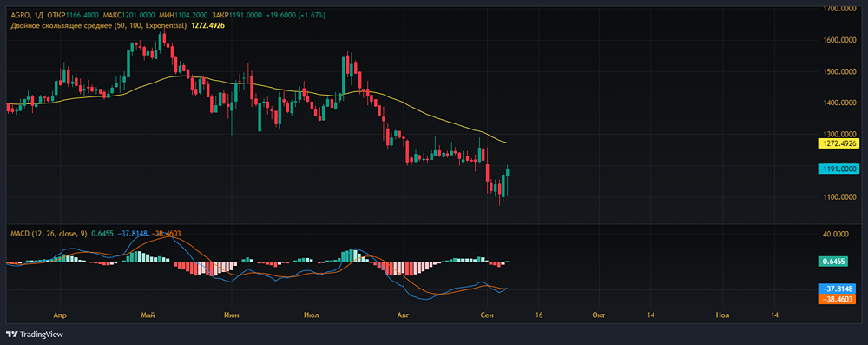Click the Ноя label on time axis
Image resolution: width=868 pixels, height=345 pixels.
pyautogui.click(x=722, y=315)
